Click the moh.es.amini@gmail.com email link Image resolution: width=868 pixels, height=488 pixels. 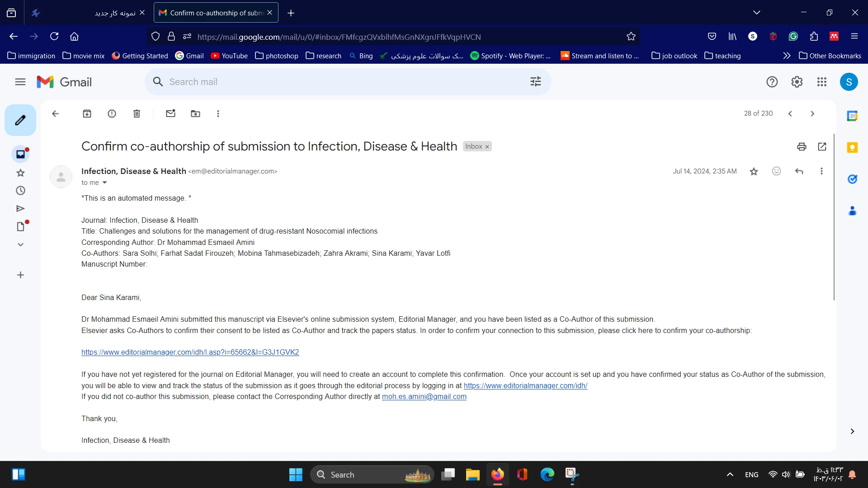(424, 397)
